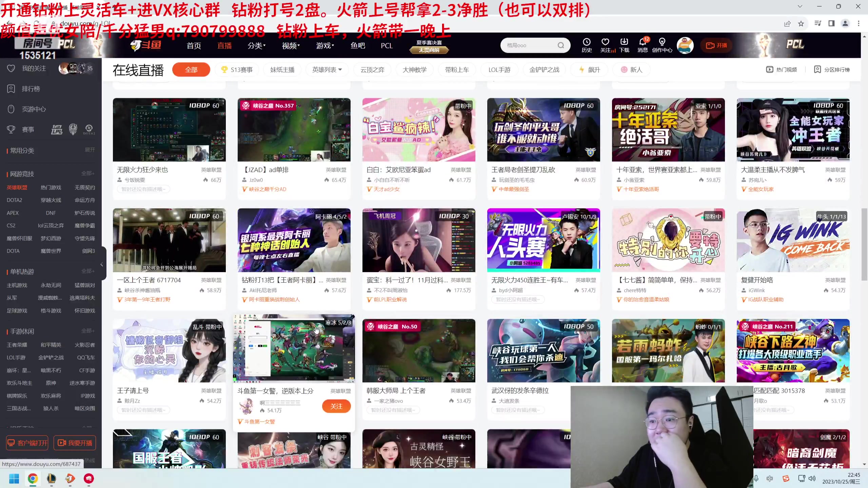The image size is (868, 488).
Task: Select the 全部 filter tab
Action: pos(191,69)
